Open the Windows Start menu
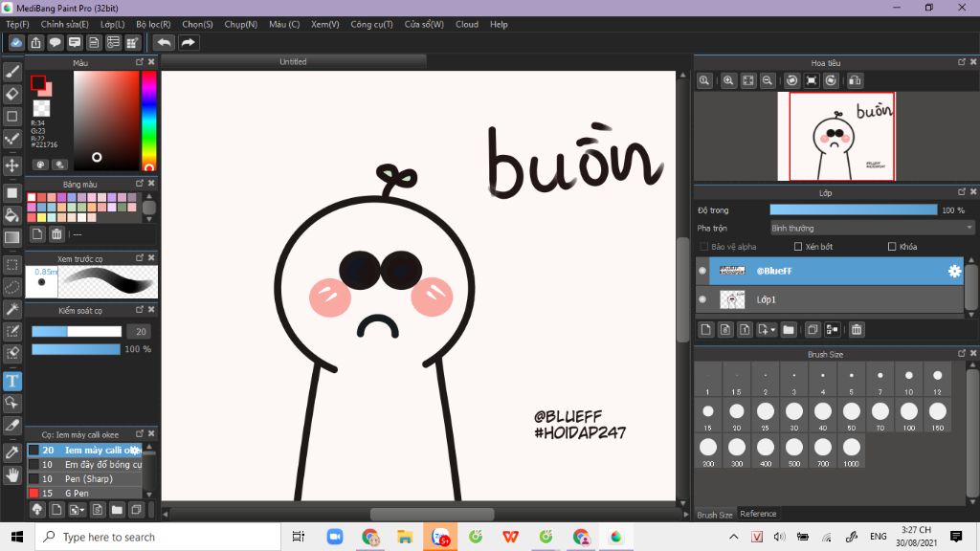The width and height of the screenshot is (980, 551). [x=17, y=537]
